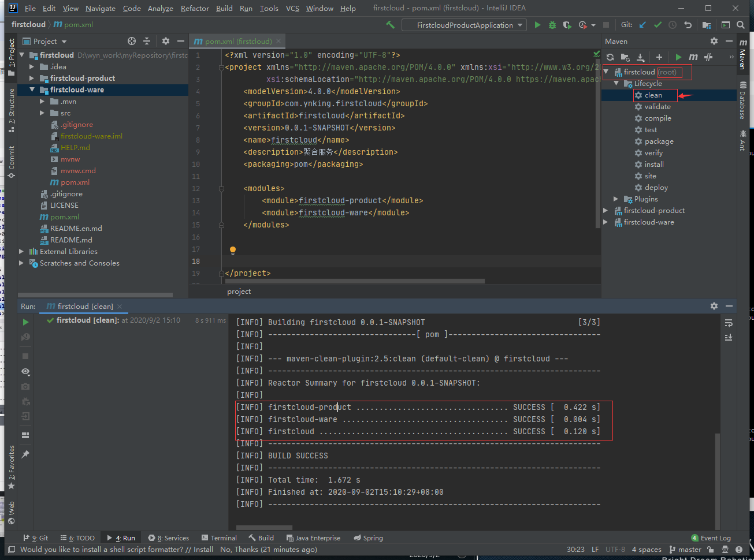Open Search Everywhere magnifier icon

point(741,25)
